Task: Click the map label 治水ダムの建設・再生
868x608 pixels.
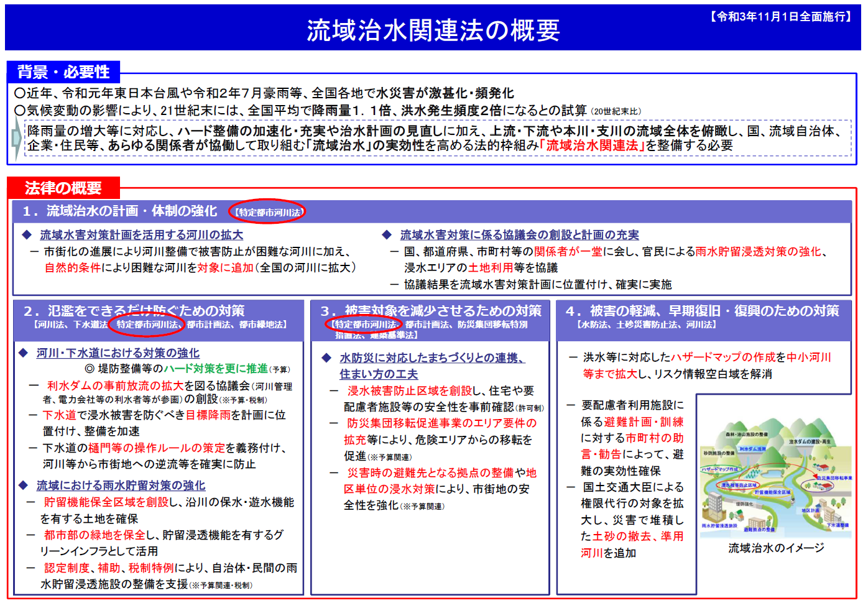Action: click(810, 442)
